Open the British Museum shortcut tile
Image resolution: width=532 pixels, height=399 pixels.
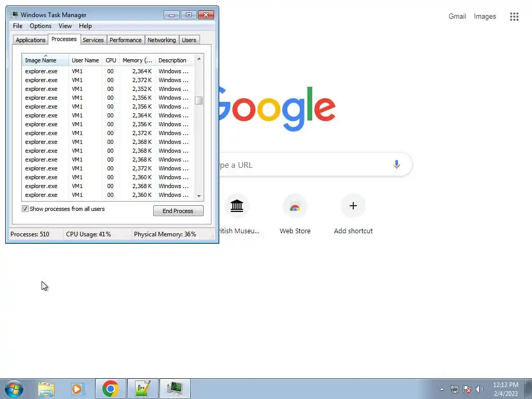(x=237, y=215)
